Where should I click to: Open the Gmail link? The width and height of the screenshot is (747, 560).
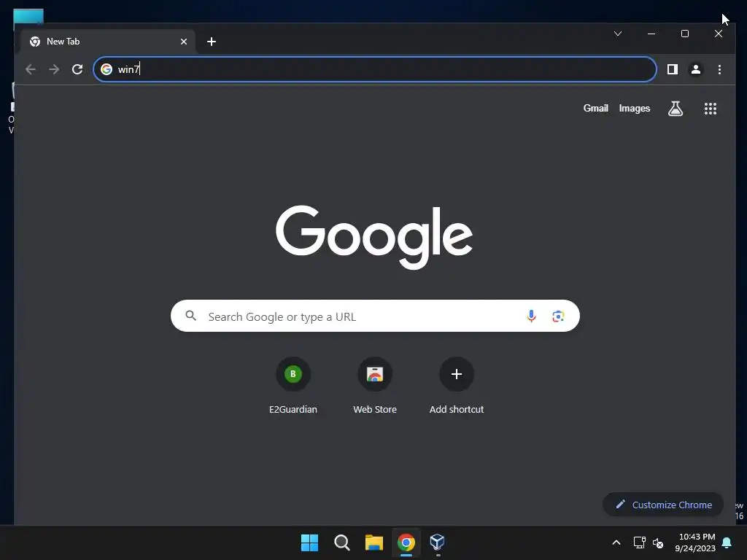(595, 109)
